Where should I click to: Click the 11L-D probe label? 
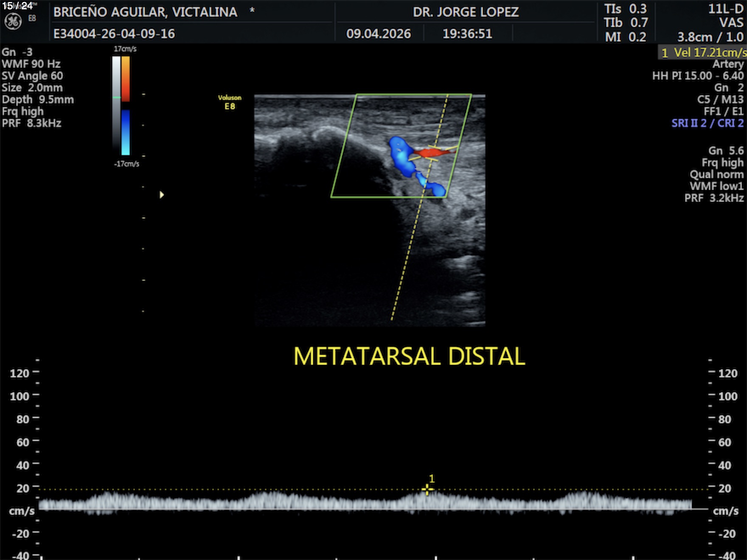pyautogui.click(x=725, y=9)
